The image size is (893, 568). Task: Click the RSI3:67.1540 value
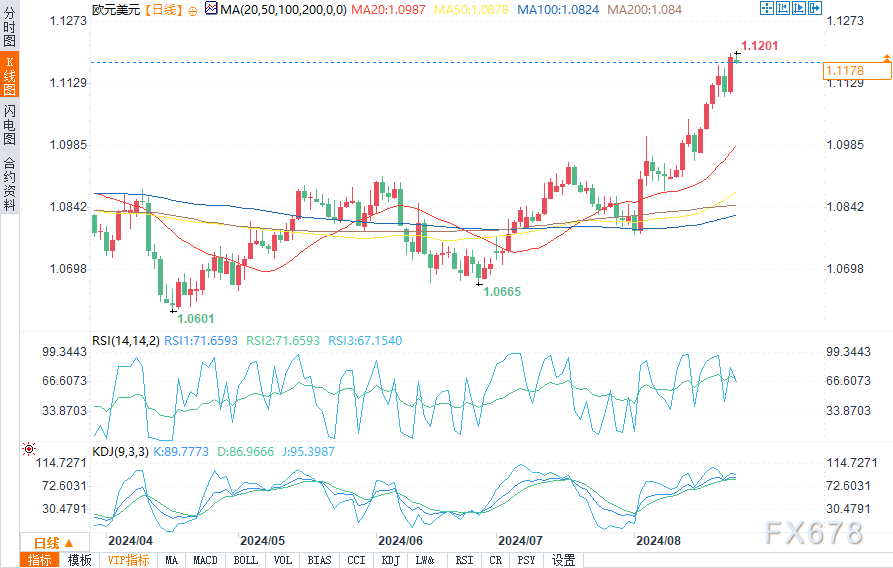click(x=365, y=341)
